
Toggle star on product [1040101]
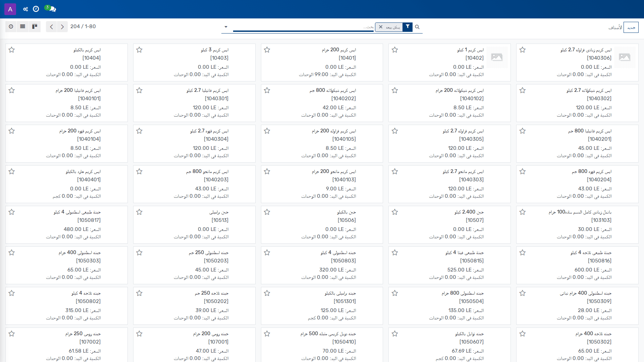click(12, 90)
